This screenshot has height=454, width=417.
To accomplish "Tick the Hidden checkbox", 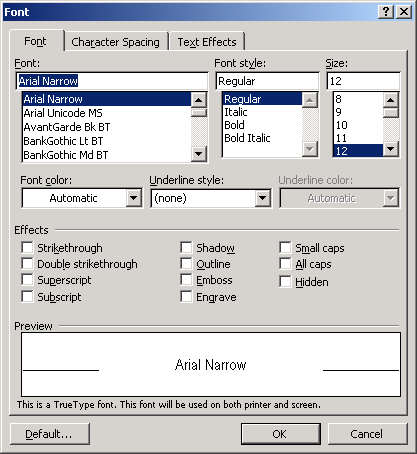I will tap(285, 281).
